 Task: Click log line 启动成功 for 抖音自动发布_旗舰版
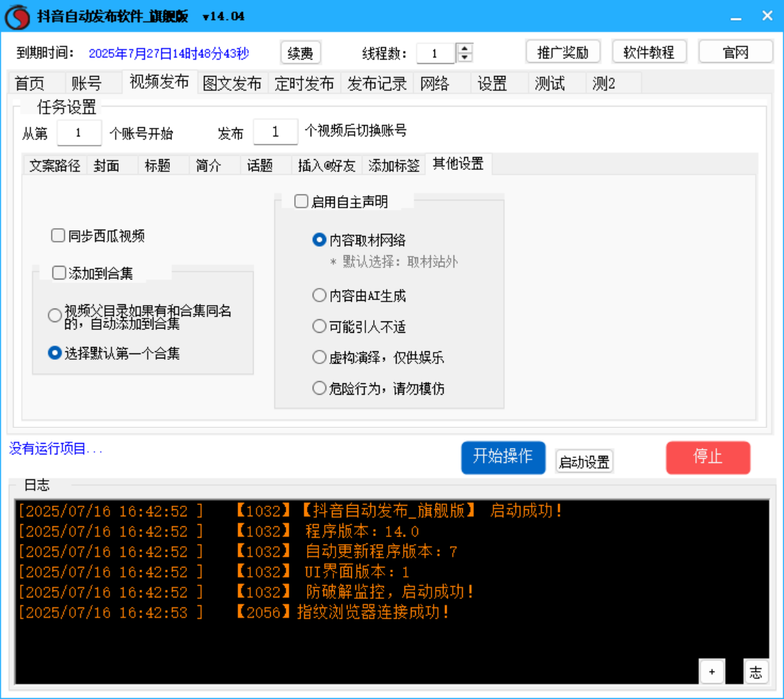pyautogui.click(x=290, y=511)
